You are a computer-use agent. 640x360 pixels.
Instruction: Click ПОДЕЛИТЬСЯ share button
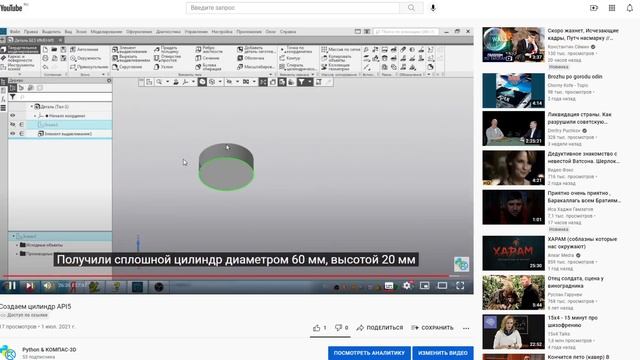[x=380, y=328]
